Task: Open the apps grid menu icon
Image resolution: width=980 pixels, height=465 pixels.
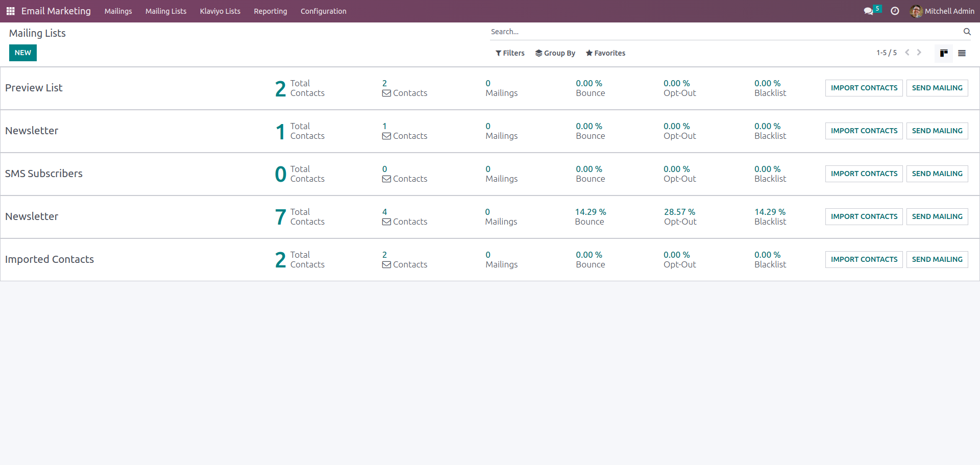Action: (10, 11)
